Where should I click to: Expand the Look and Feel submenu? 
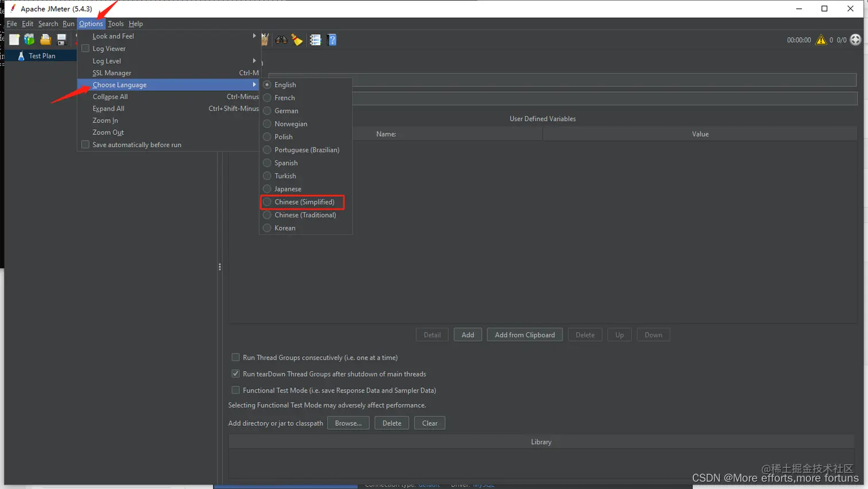pos(169,36)
